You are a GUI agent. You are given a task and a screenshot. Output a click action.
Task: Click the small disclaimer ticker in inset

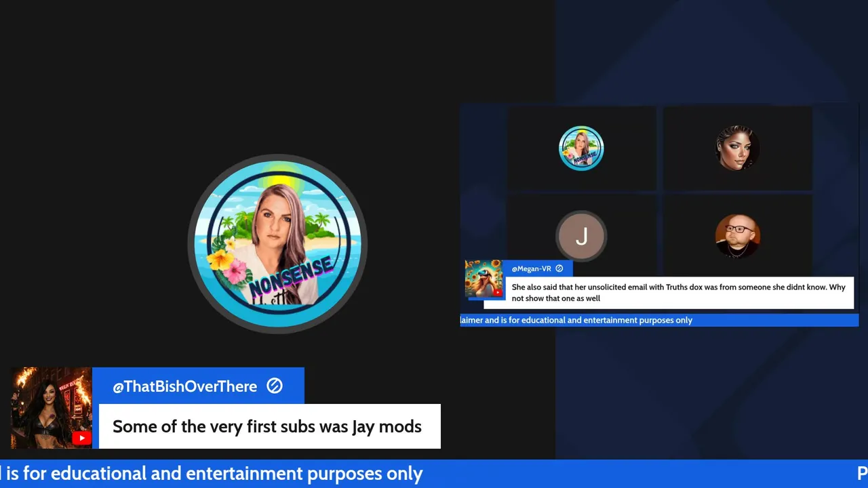pos(576,320)
